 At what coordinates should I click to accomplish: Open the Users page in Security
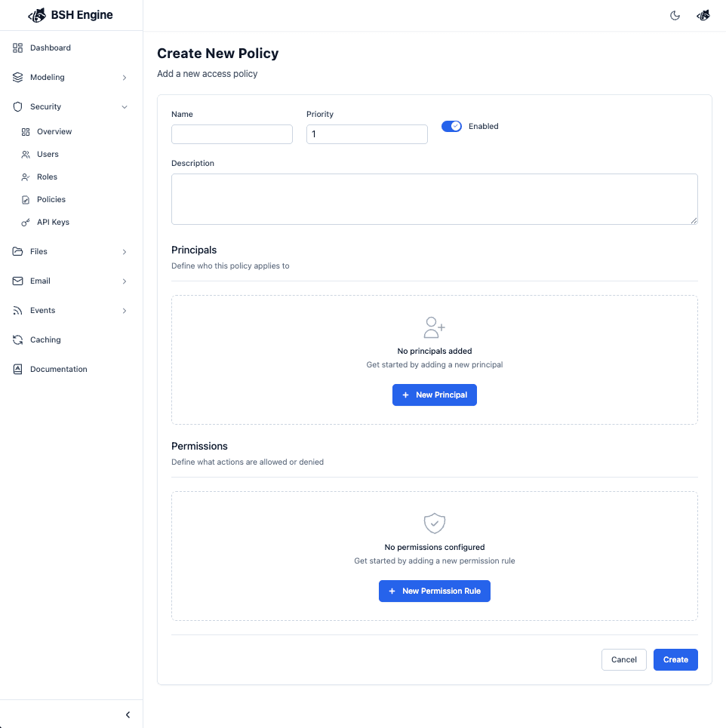(48, 155)
